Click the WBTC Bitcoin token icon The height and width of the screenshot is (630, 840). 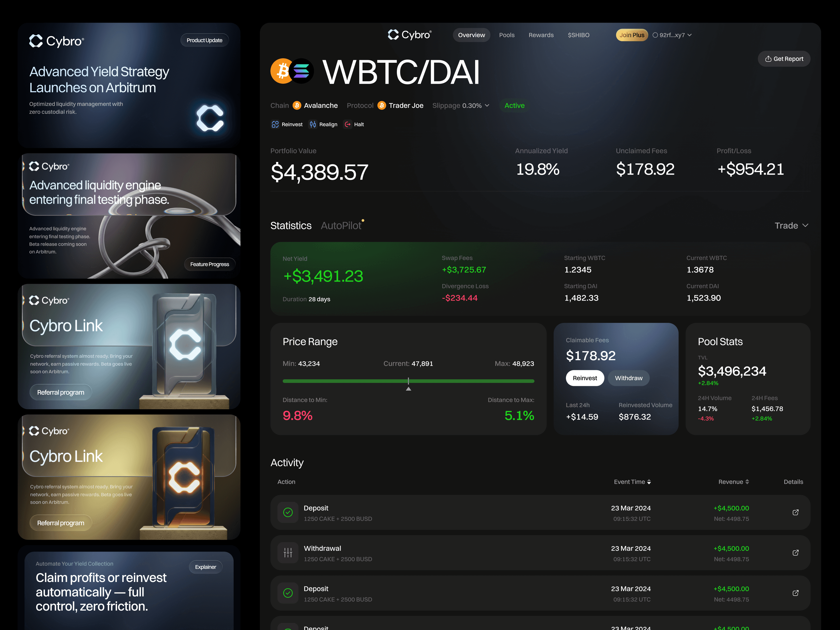point(282,71)
